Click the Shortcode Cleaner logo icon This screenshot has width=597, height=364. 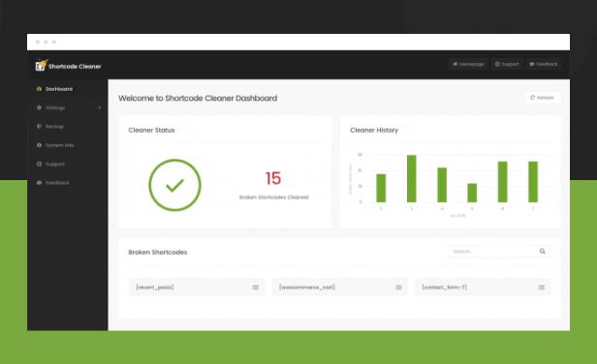(41, 66)
